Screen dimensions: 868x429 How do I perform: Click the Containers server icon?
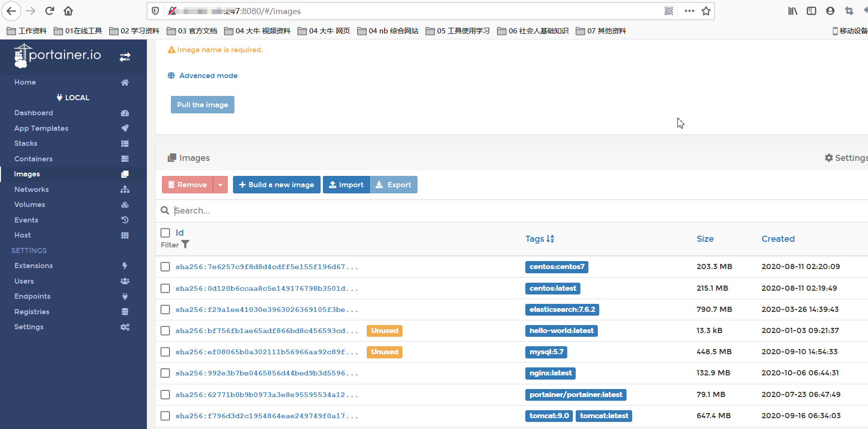click(x=125, y=159)
